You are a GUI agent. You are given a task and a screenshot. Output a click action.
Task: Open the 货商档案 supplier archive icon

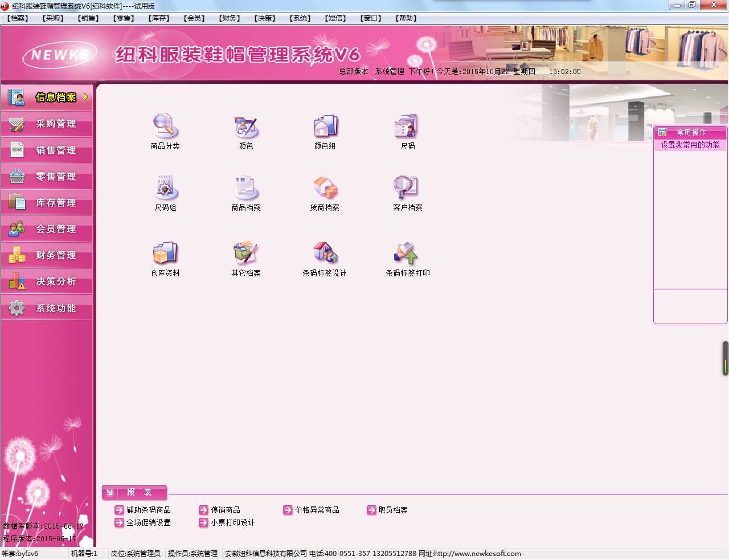pos(325,188)
